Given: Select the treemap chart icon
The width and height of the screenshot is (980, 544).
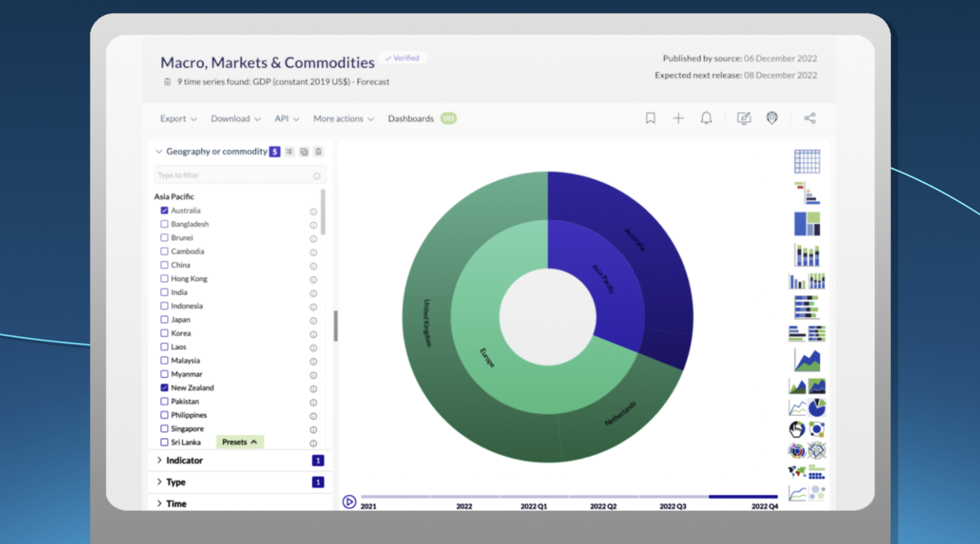Looking at the screenshot, I should point(807,224).
